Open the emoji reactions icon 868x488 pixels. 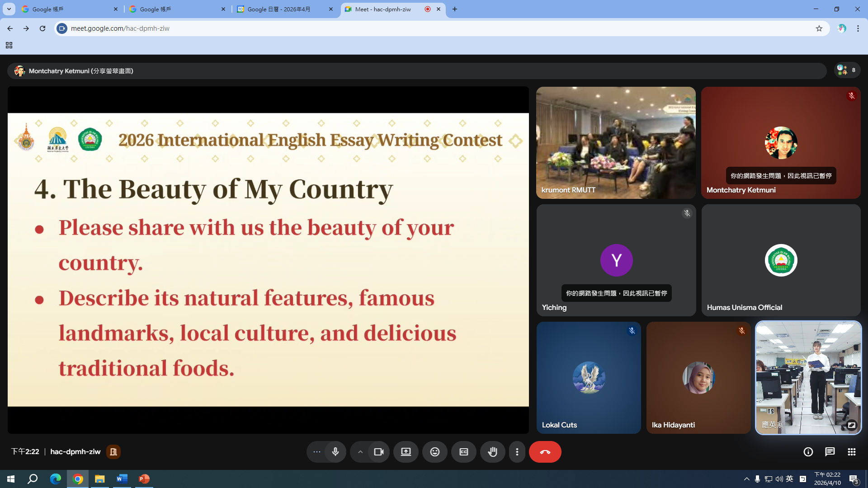[x=434, y=452]
